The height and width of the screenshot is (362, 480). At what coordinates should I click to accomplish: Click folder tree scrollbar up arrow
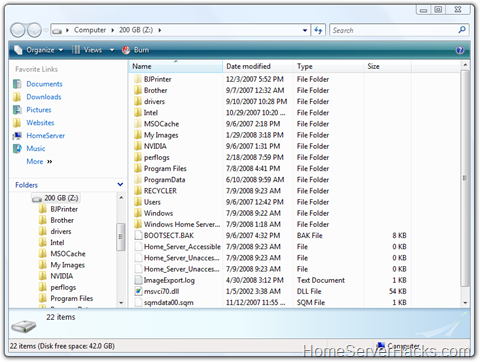[x=121, y=198]
